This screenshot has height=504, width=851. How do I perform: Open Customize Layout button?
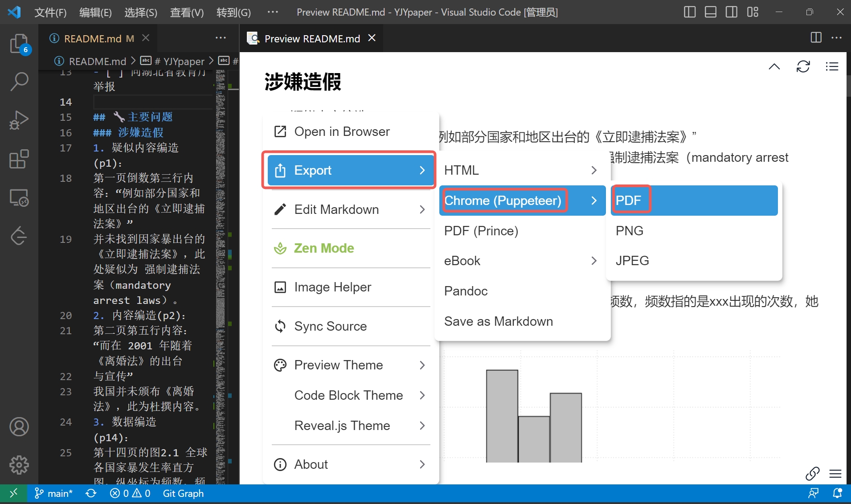click(x=753, y=12)
